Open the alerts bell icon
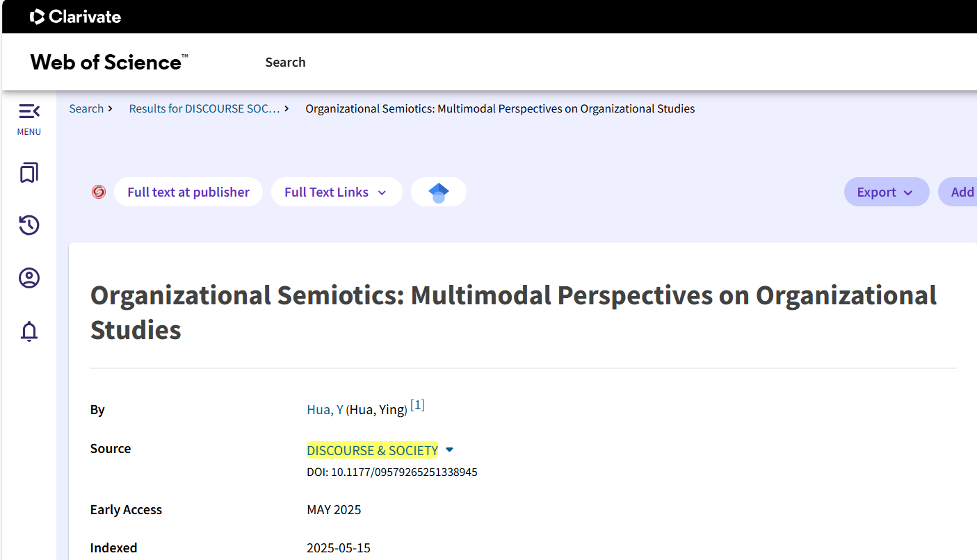Viewport: 977px width, 560px height. (x=29, y=331)
